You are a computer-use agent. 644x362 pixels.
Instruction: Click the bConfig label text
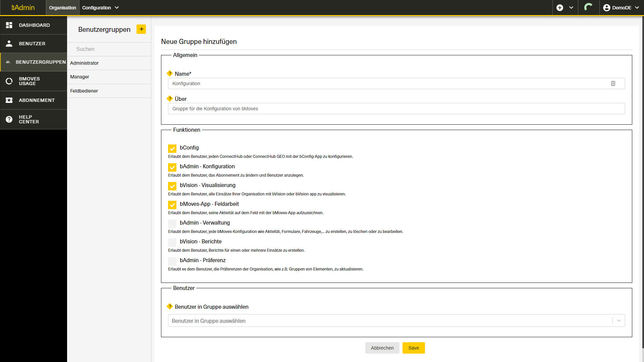pyautogui.click(x=189, y=147)
